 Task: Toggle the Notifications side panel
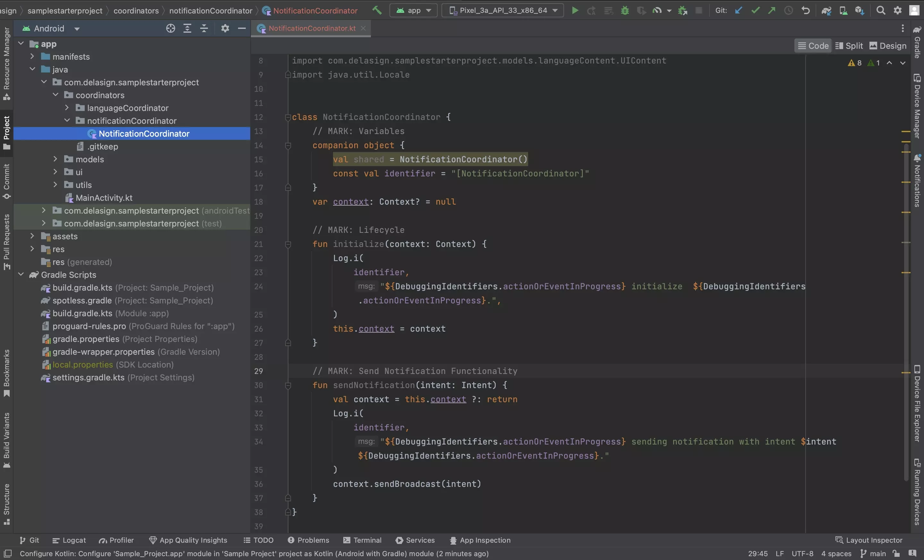click(917, 180)
